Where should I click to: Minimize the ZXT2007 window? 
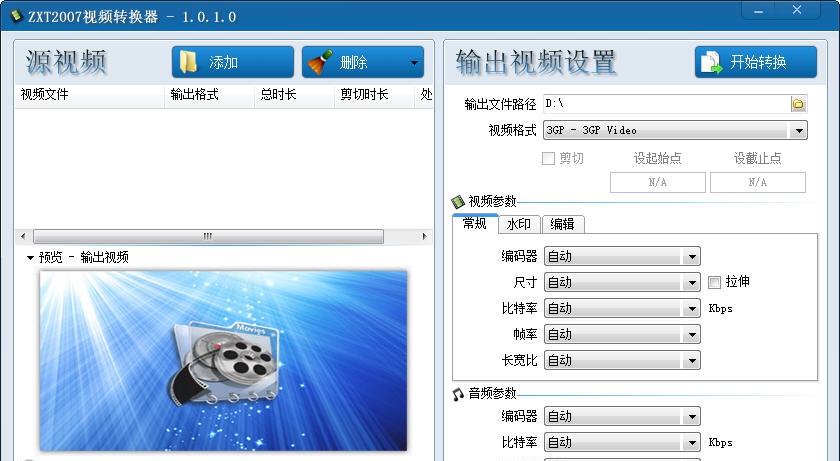point(759,11)
